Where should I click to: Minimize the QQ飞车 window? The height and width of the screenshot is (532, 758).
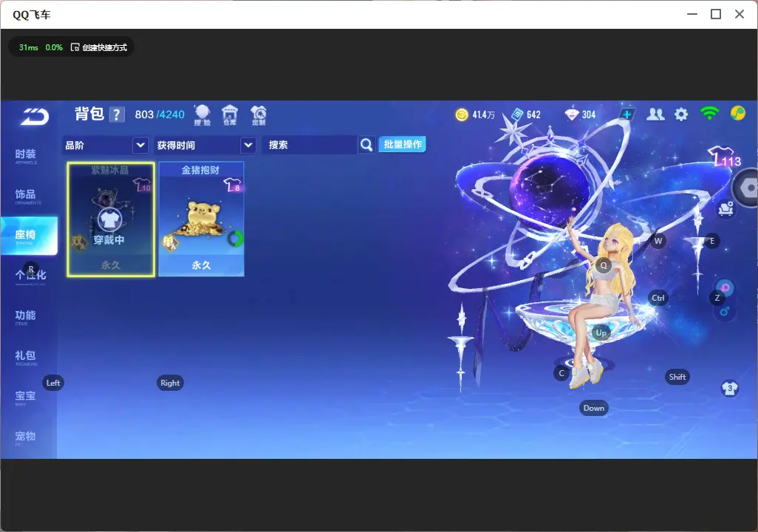click(x=692, y=14)
